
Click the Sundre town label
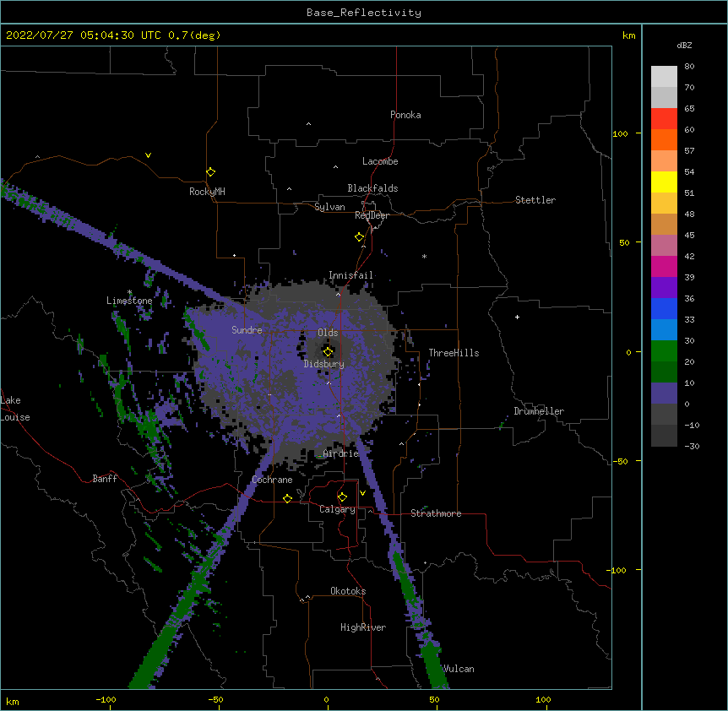247,330
